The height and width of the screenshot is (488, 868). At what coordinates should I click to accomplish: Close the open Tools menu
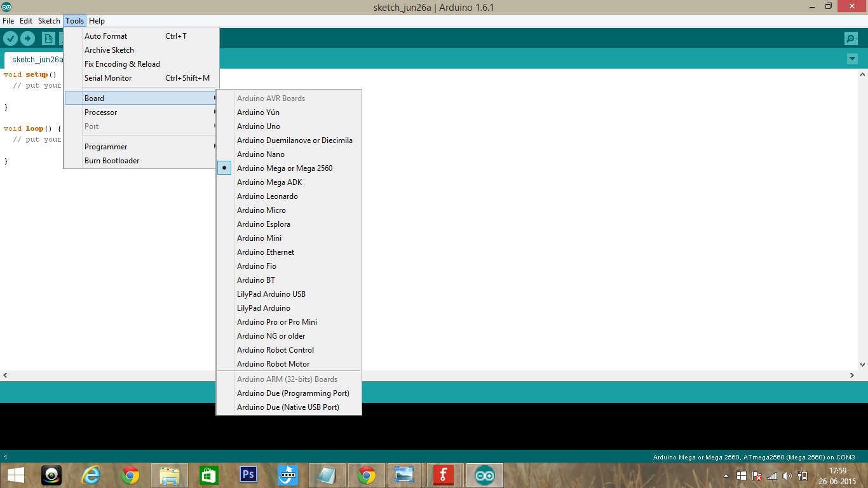(74, 21)
